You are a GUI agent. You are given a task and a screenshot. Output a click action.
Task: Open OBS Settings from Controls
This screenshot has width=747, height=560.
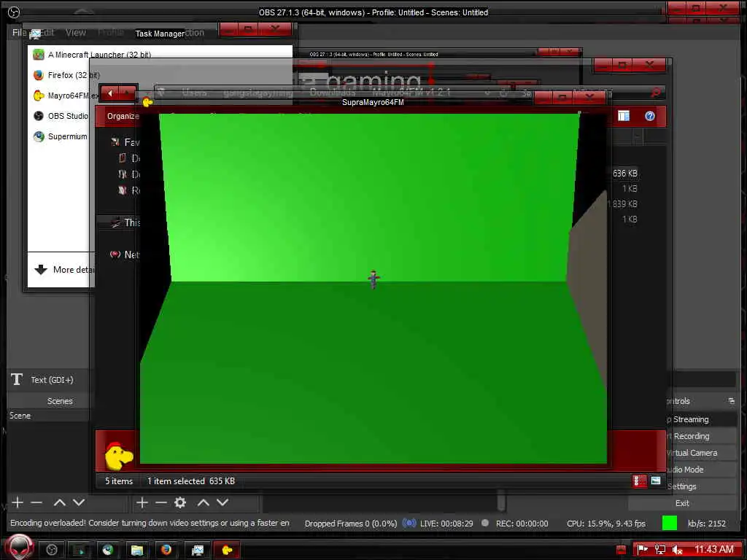[682, 486]
